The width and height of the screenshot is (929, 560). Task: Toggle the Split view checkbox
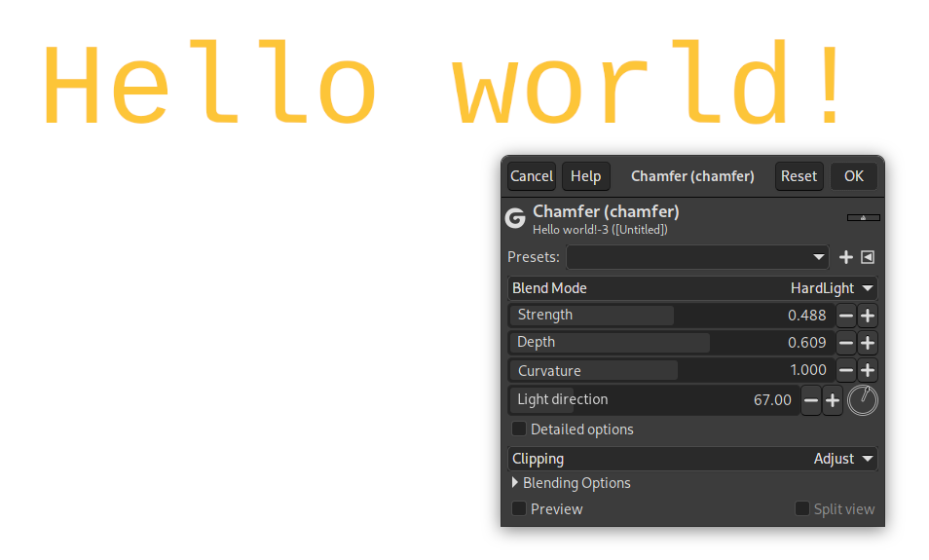point(802,509)
